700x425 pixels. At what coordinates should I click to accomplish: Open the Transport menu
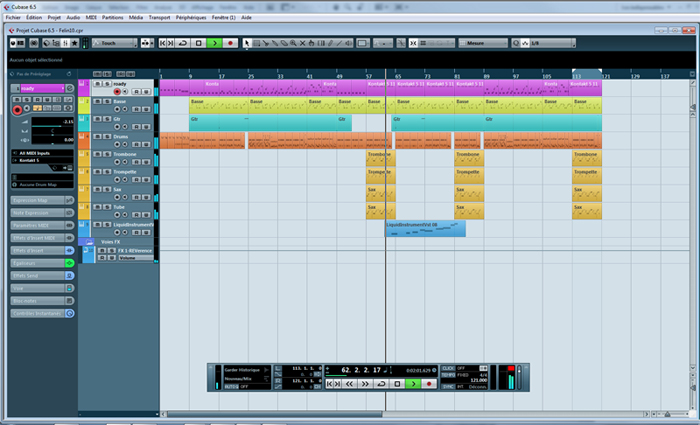[x=158, y=18]
